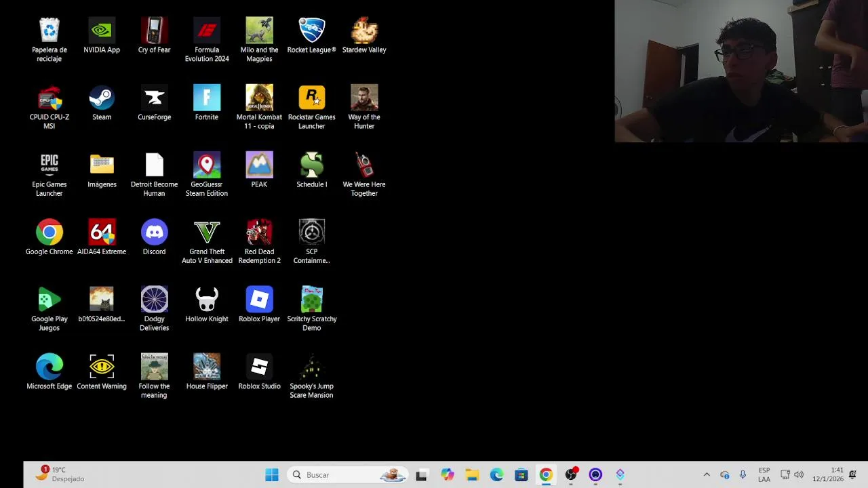This screenshot has height=488, width=868.
Task: Open the notifications bell icon
Action: coord(852,474)
